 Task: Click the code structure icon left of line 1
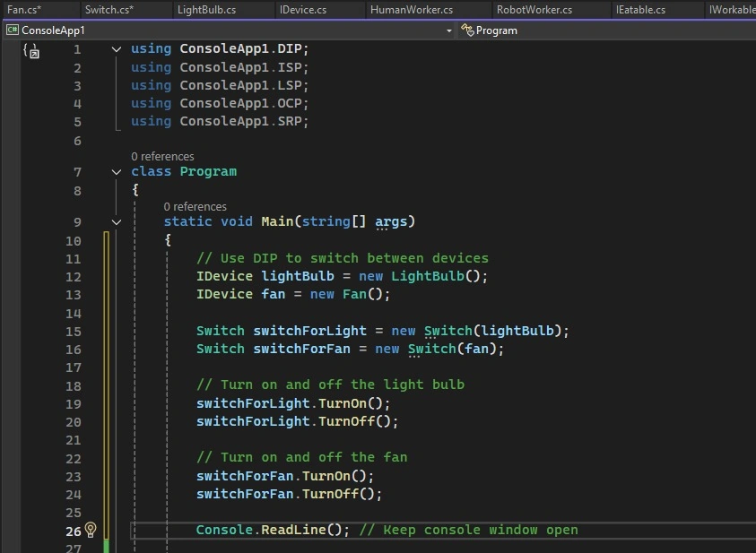[31, 50]
